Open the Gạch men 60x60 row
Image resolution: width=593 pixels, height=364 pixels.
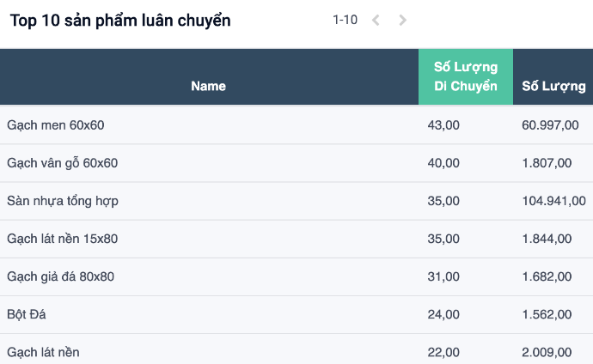[x=296, y=125]
